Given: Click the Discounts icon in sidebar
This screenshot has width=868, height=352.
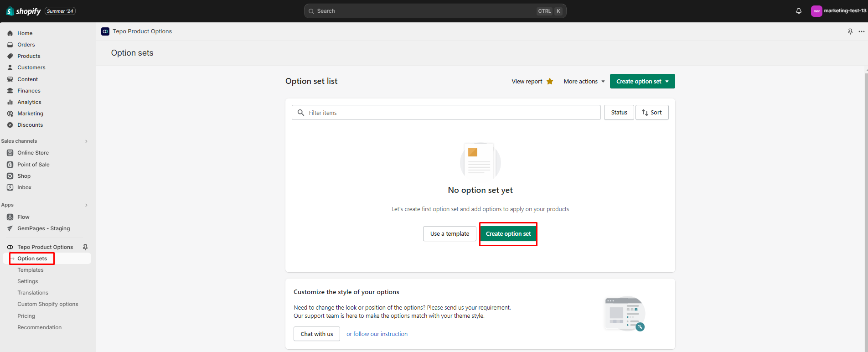Looking at the screenshot, I should click(10, 125).
